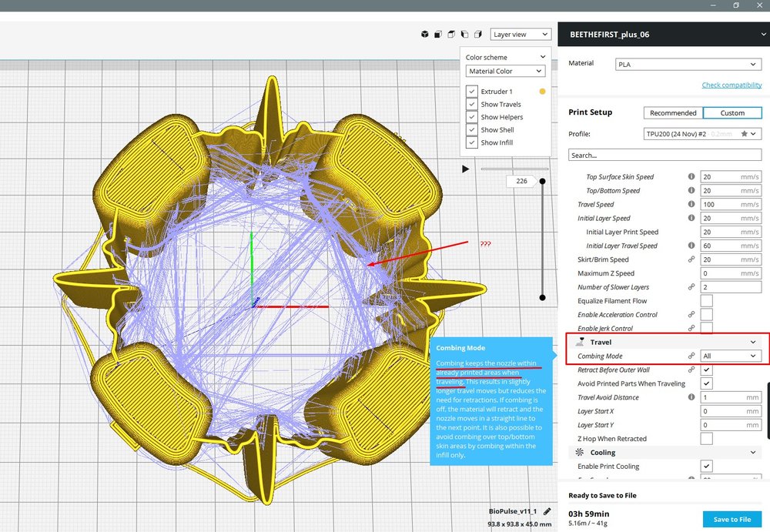Uncheck Show Travels

(471, 104)
